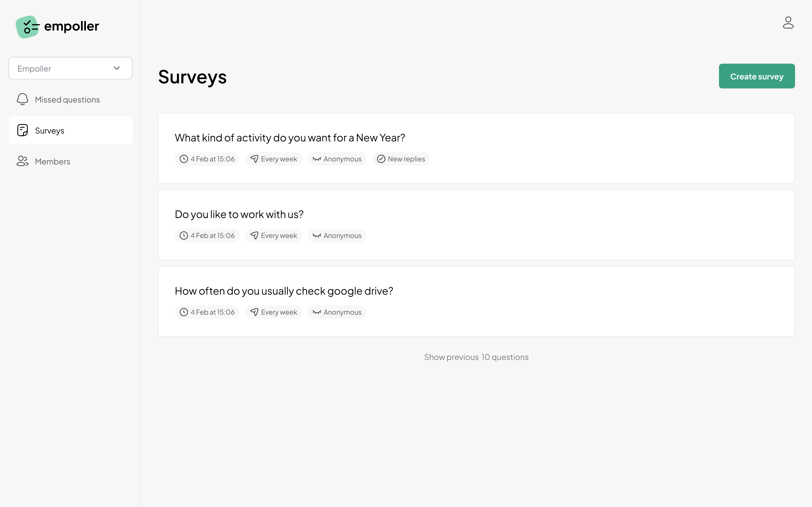Open the google drive check survey card
Image resolution: width=812 pixels, height=507 pixels.
(x=476, y=301)
